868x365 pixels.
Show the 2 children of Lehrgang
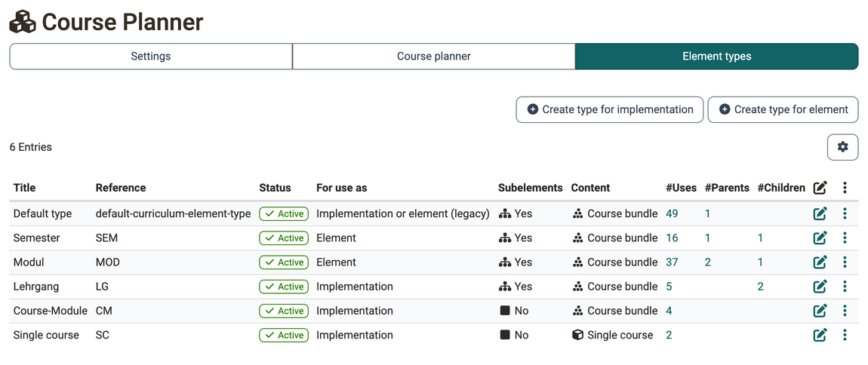click(761, 287)
